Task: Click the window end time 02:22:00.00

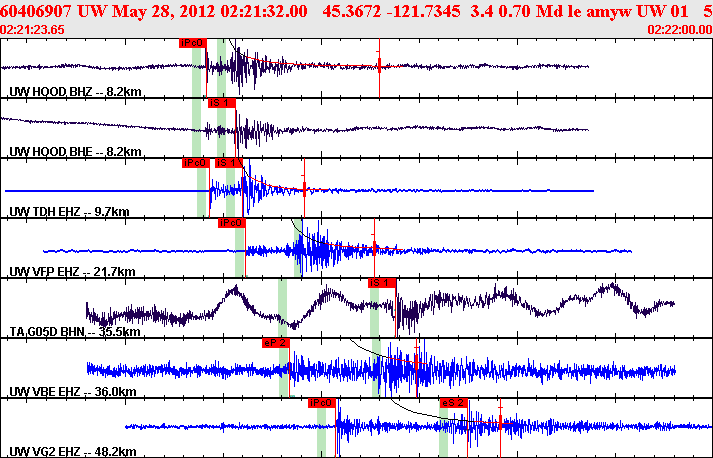Action: click(680, 30)
